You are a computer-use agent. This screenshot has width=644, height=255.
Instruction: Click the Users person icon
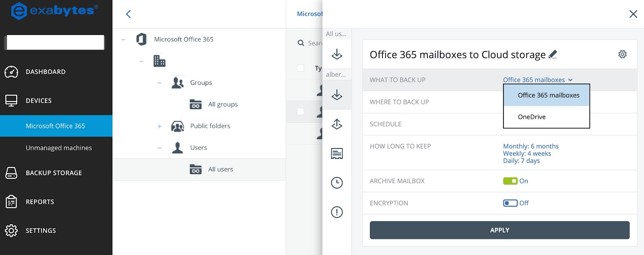[x=178, y=148]
